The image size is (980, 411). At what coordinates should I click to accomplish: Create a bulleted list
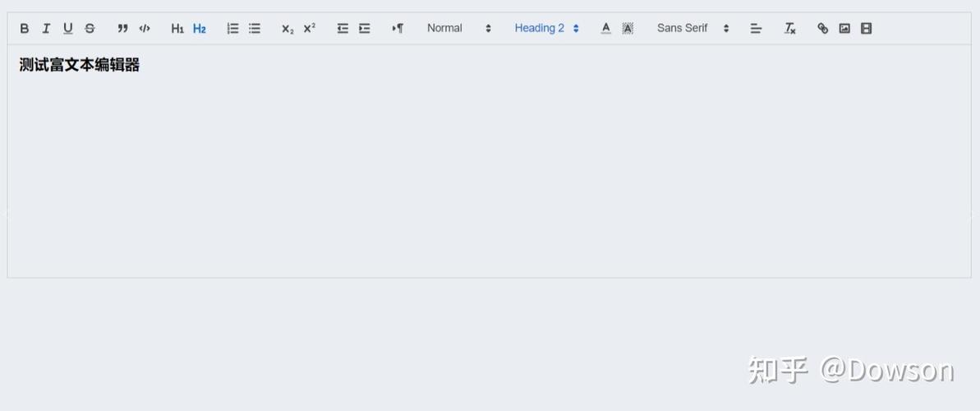255,29
